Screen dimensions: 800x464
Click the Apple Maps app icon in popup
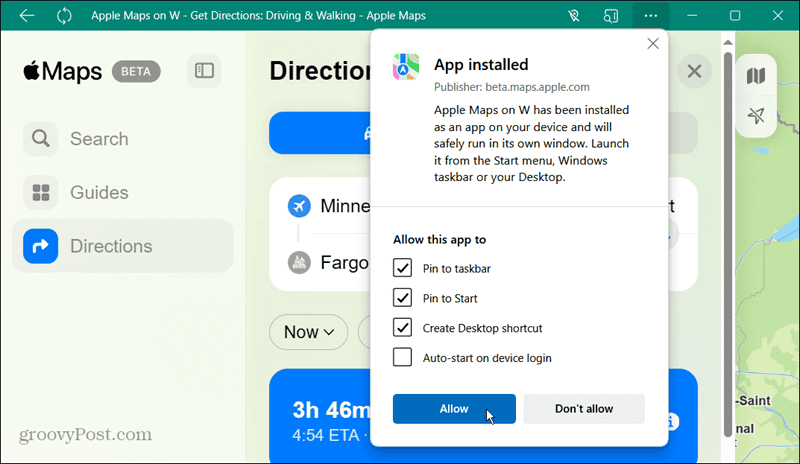click(406, 67)
